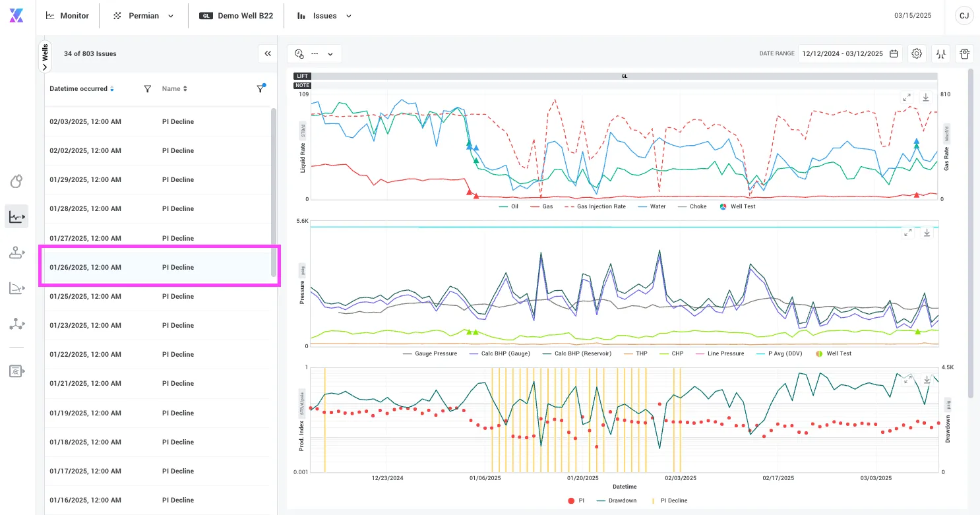The height and width of the screenshot is (515, 980).
Task: Select Demo Well B22 in header
Action: coord(236,16)
